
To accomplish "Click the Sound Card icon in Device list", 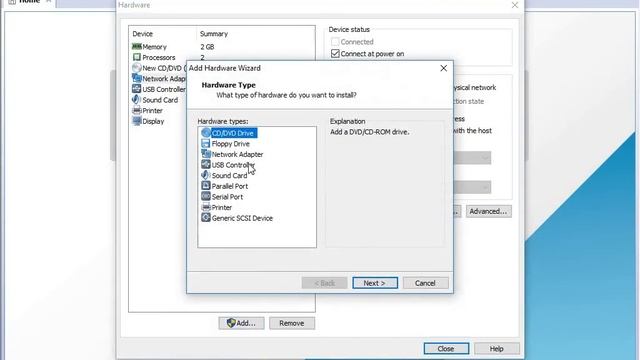I will coord(137,100).
